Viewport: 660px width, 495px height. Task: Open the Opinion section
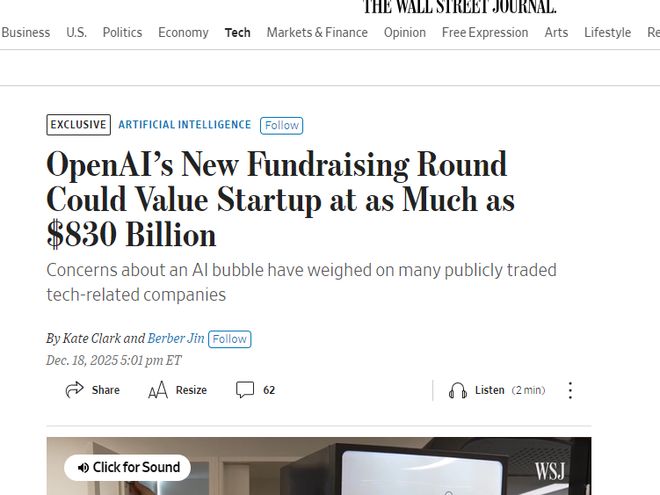(x=405, y=32)
